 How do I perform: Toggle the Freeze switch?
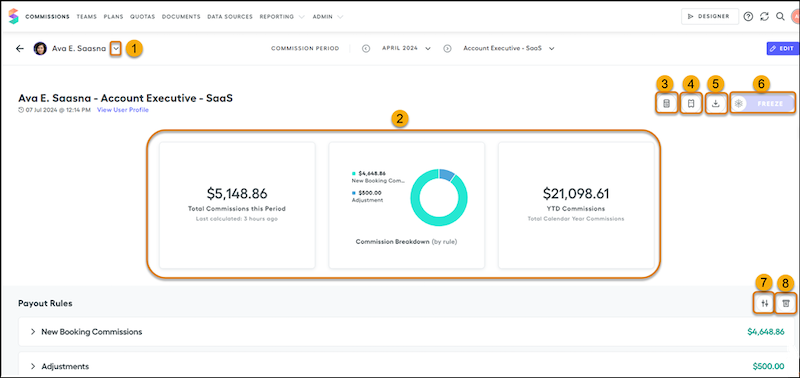pos(763,104)
